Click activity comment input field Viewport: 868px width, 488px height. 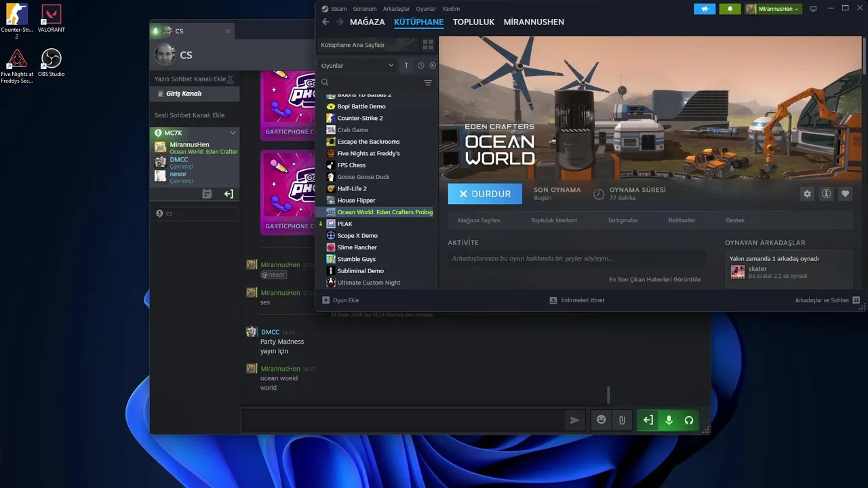click(x=576, y=258)
